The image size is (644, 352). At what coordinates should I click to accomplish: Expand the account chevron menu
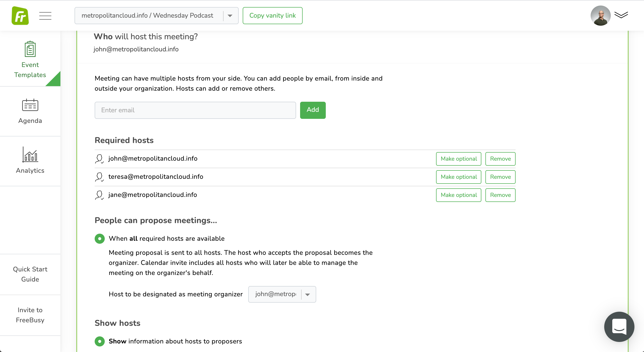coord(621,15)
